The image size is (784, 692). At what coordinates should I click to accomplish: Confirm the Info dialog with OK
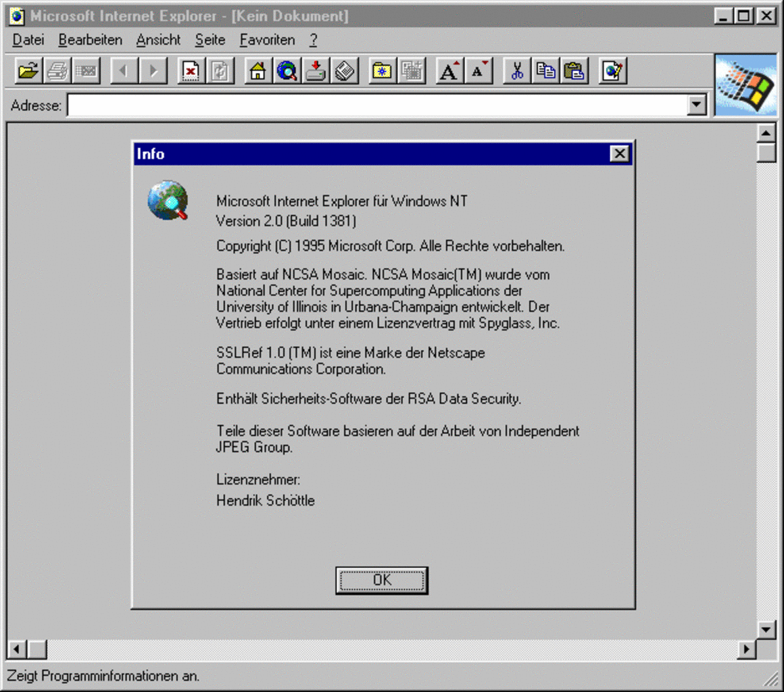click(x=382, y=580)
